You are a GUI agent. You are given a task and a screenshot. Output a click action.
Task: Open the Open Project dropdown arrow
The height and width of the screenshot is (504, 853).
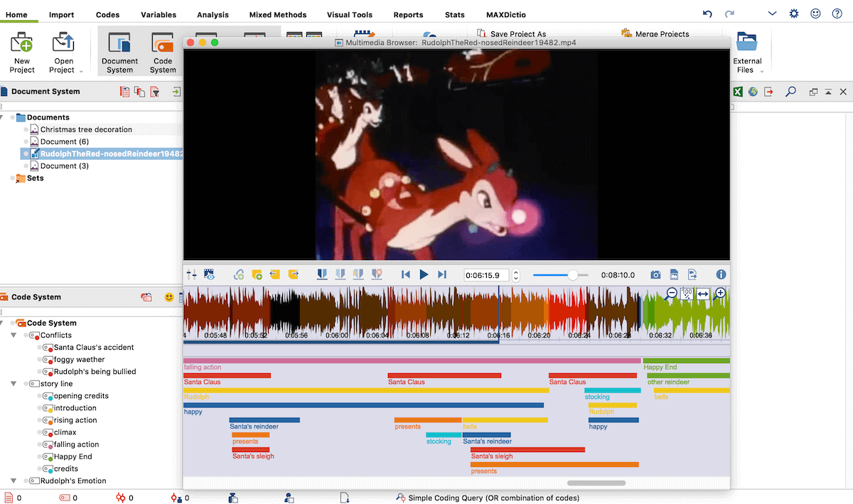pyautogui.click(x=81, y=71)
